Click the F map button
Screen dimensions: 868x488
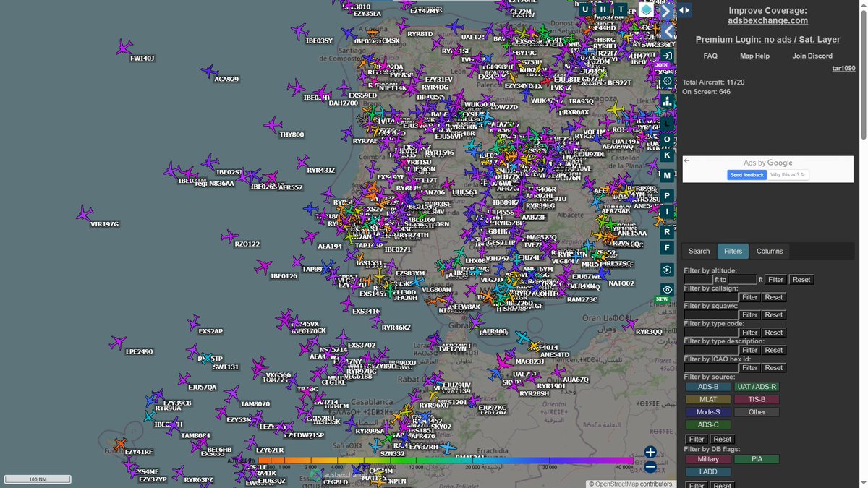pos(667,248)
